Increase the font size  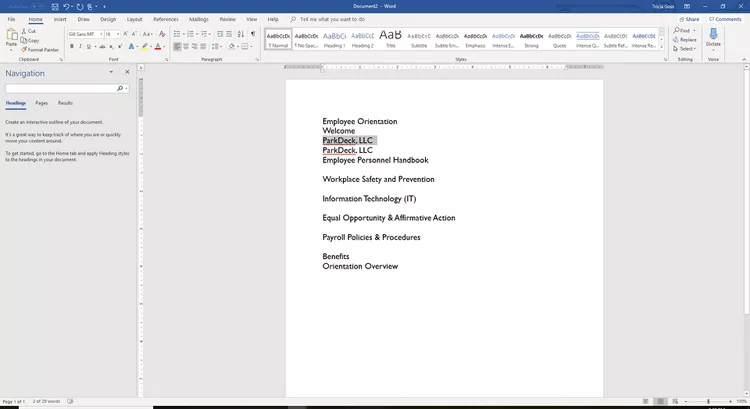point(126,34)
